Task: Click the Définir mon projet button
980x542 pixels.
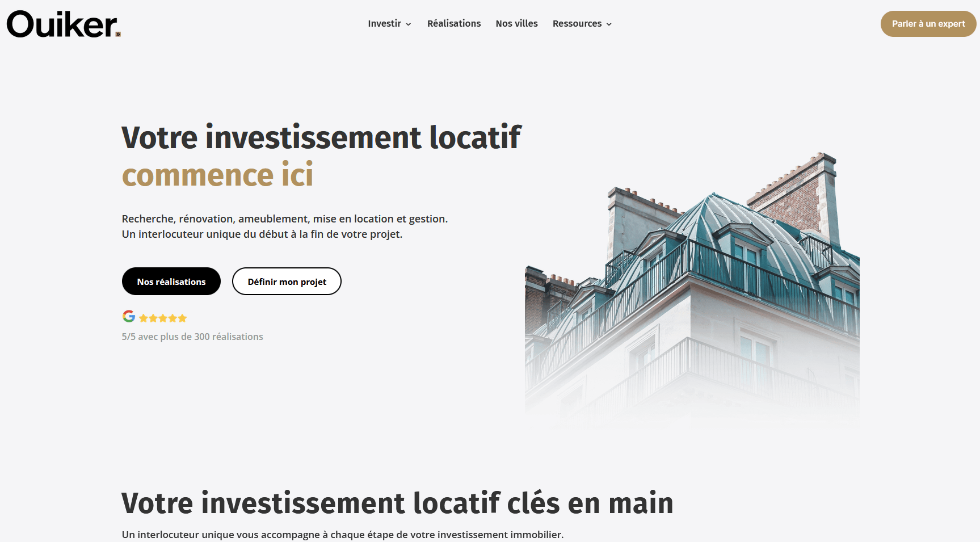Action: coord(287,281)
